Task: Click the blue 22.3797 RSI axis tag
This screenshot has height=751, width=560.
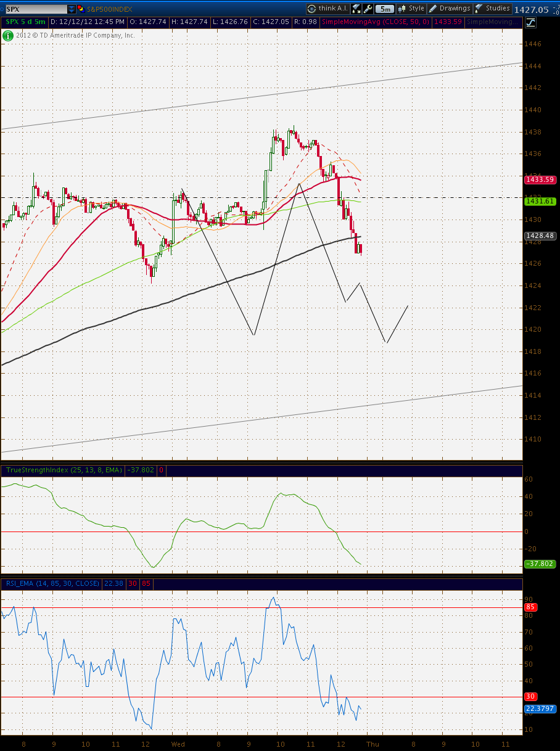Action: (x=540, y=708)
